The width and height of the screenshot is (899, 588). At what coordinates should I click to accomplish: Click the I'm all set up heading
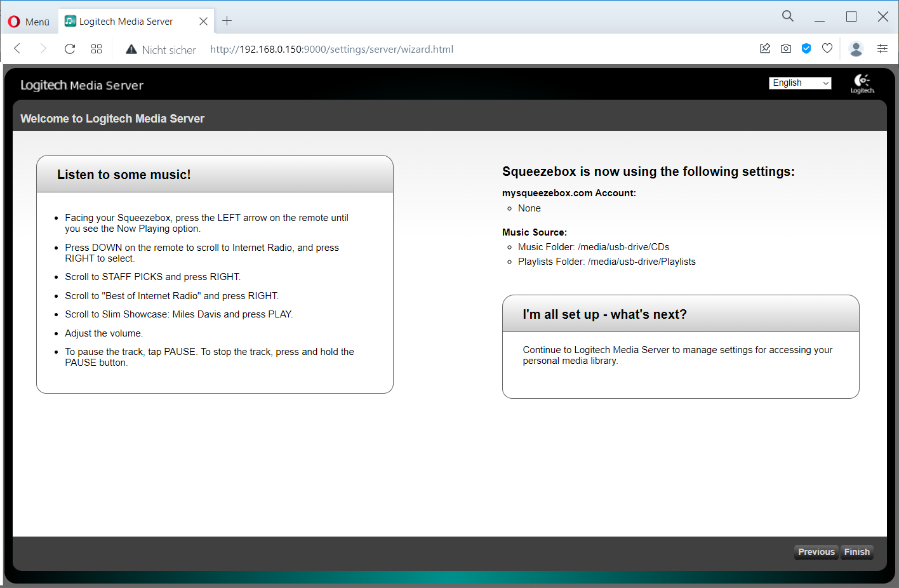pyautogui.click(x=604, y=314)
